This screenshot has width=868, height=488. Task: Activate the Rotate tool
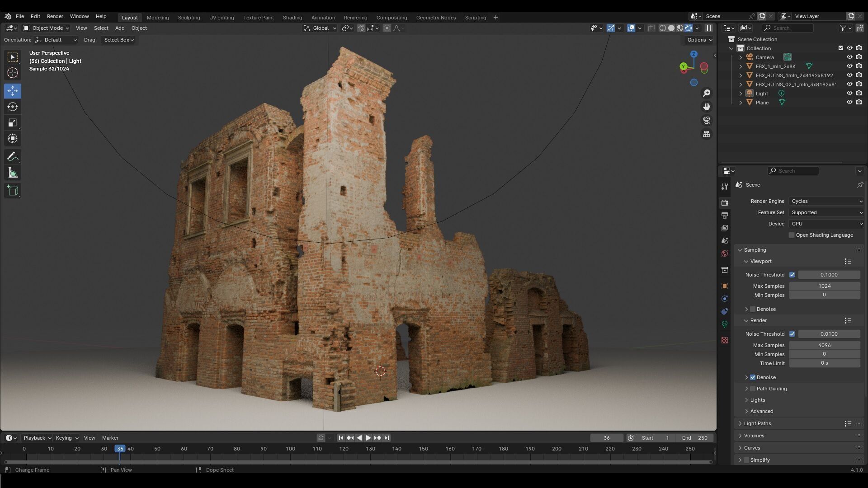[13, 107]
